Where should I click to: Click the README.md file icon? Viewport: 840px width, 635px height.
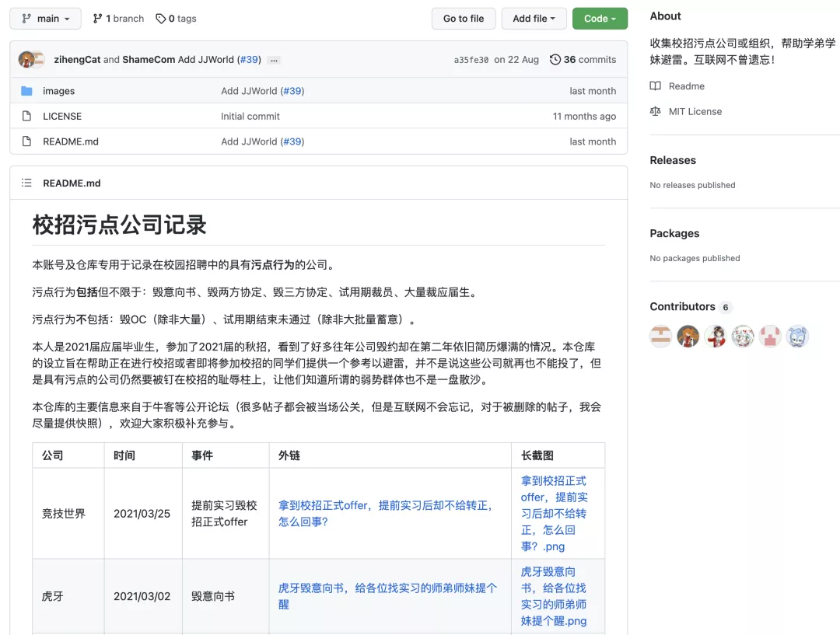pyautogui.click(x=26, y=141)
